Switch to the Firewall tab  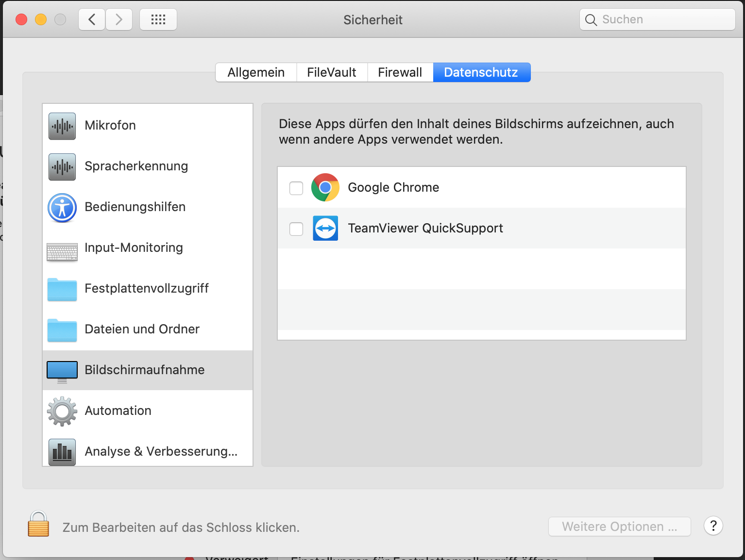point(400,72)
